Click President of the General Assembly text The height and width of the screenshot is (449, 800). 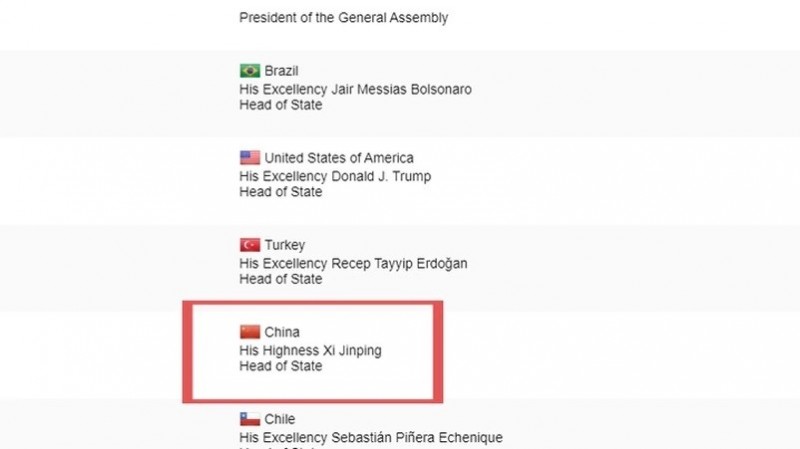click(344, 17)
